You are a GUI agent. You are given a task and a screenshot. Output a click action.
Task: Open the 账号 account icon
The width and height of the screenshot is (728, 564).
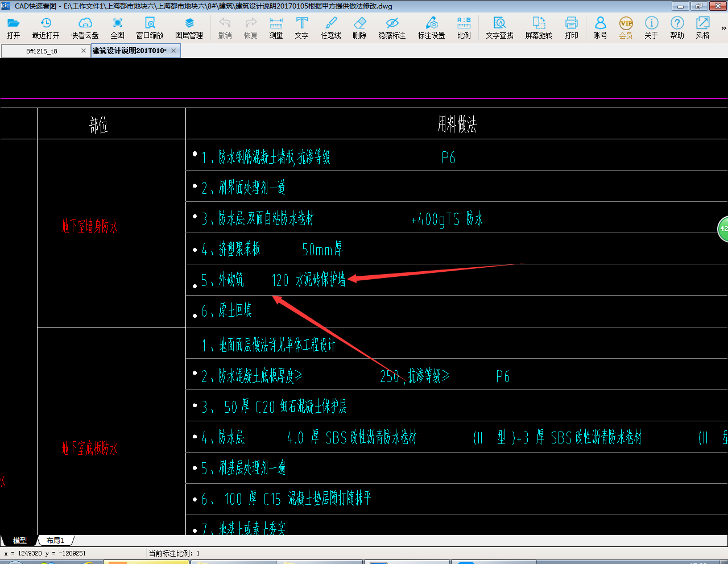(600, 27)
